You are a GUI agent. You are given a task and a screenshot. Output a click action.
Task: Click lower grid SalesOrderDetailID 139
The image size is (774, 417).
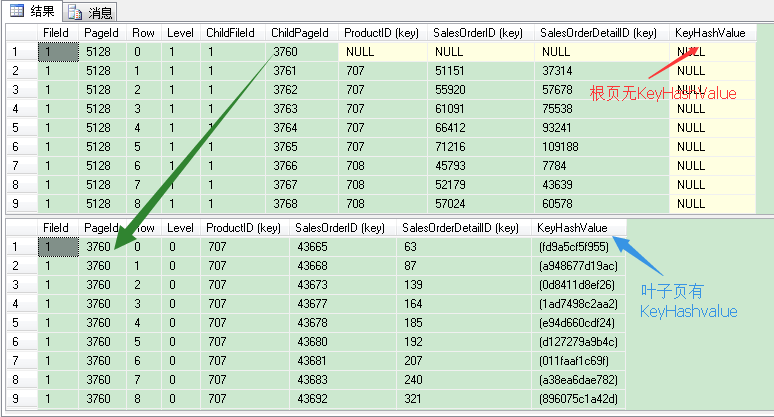tap(464, 285)
